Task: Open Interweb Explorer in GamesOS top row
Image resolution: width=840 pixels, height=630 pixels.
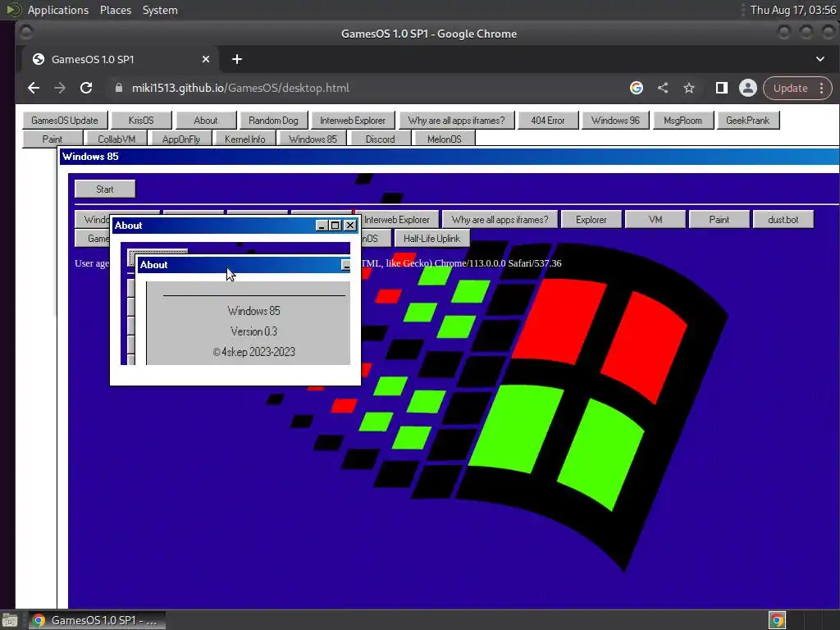Action: click(353, 120)
